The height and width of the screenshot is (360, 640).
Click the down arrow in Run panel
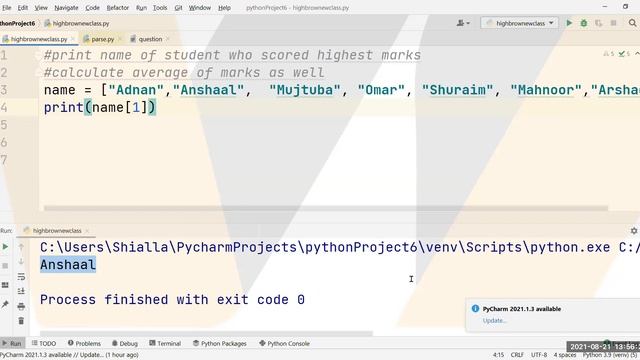point(21,261)
